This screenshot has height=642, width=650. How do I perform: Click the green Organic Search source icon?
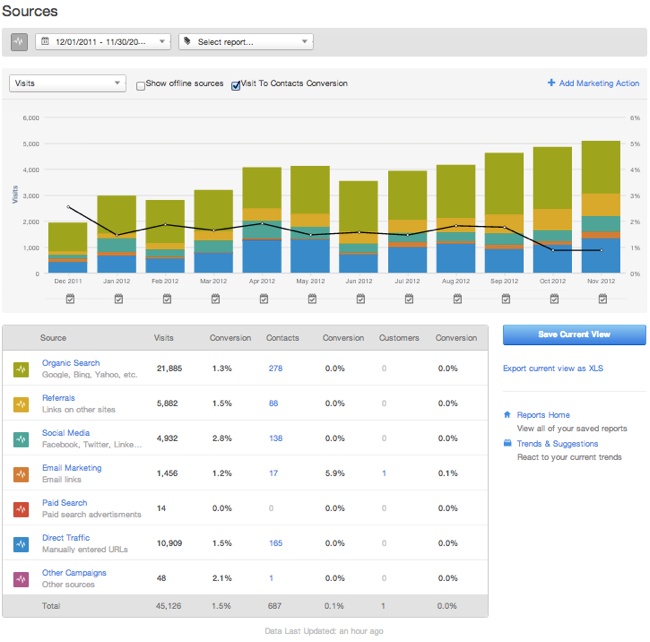tap(21, 369)
